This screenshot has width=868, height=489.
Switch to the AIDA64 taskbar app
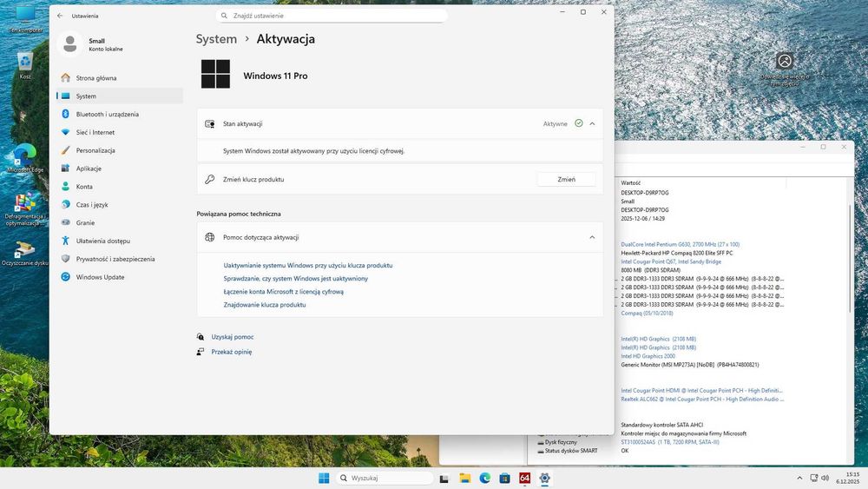525,478
